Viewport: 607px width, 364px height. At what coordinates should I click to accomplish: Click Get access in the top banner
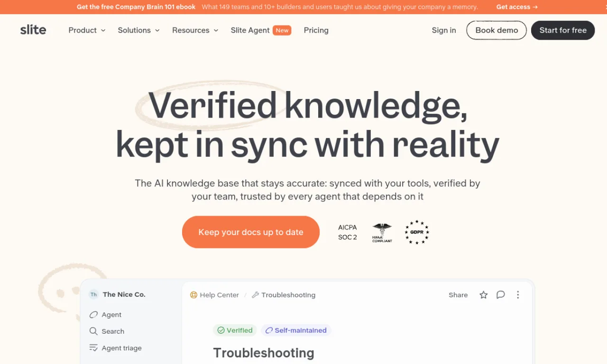(x=517, y=7)
